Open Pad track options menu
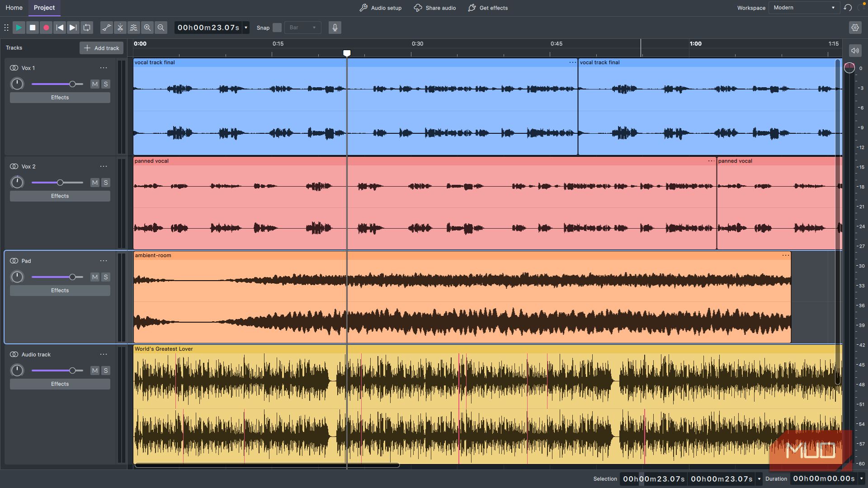Image resolution: width=868 pixels, height=488 pixels. click(x=104, y=261)
